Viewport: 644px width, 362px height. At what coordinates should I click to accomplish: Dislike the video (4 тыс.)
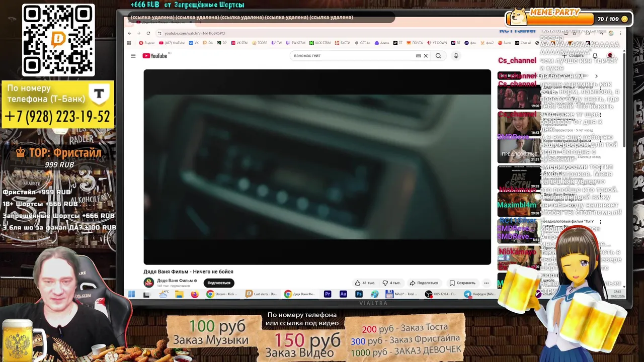(391, 283)
